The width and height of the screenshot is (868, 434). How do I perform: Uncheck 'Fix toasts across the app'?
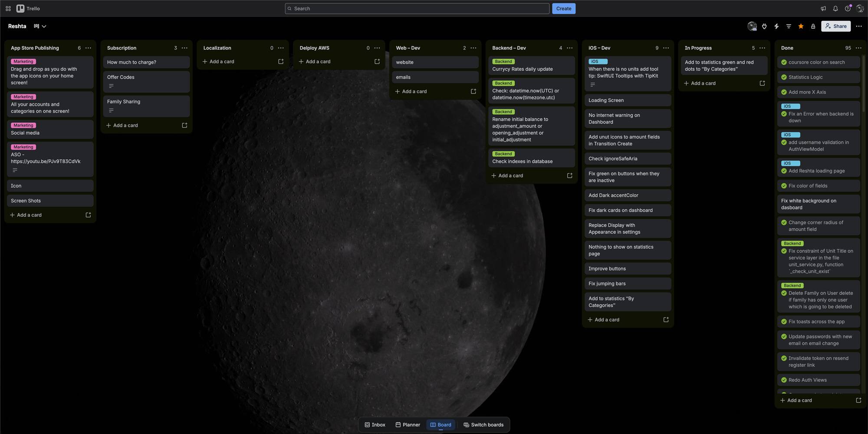[784, 322]
